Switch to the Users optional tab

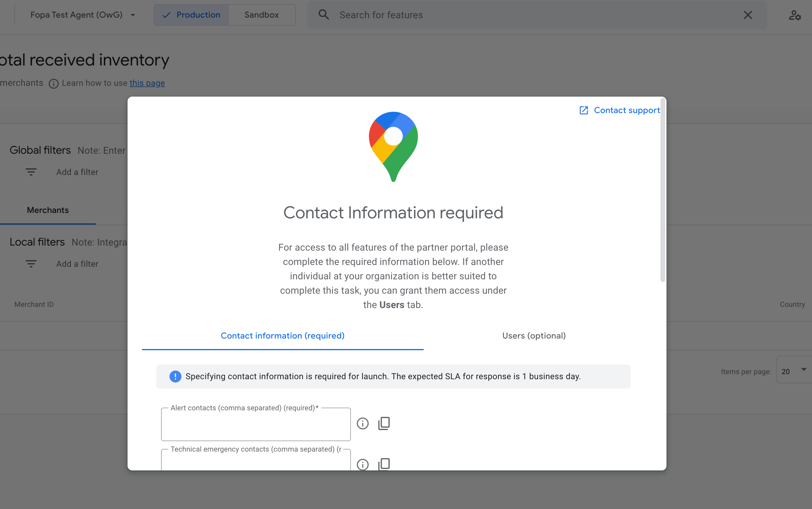coord(534,336)
